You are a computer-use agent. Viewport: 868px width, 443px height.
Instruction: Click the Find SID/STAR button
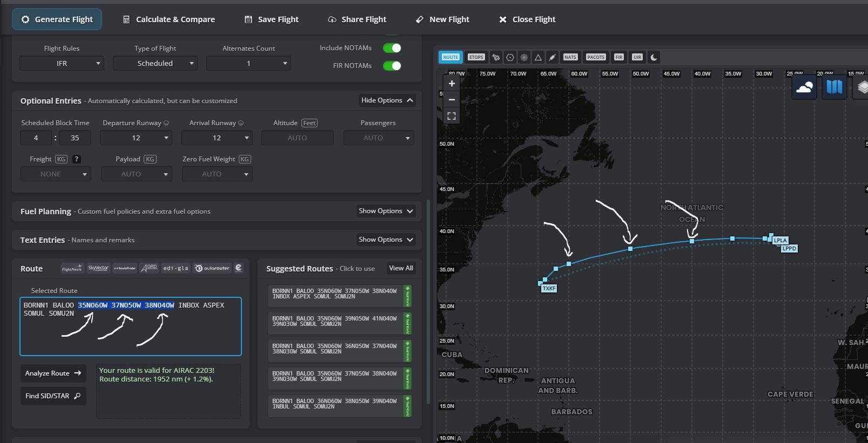tap(53, 396)
